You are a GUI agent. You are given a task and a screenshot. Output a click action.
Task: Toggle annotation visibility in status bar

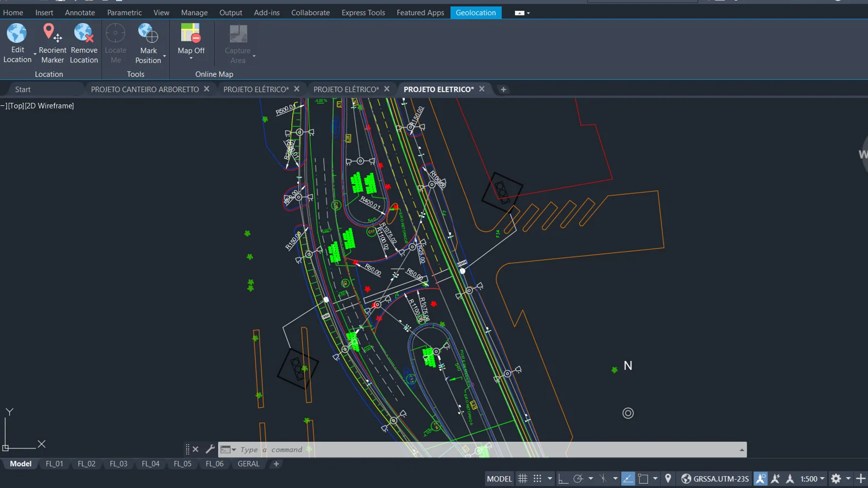pyautogui.click(x=761, y=478)
